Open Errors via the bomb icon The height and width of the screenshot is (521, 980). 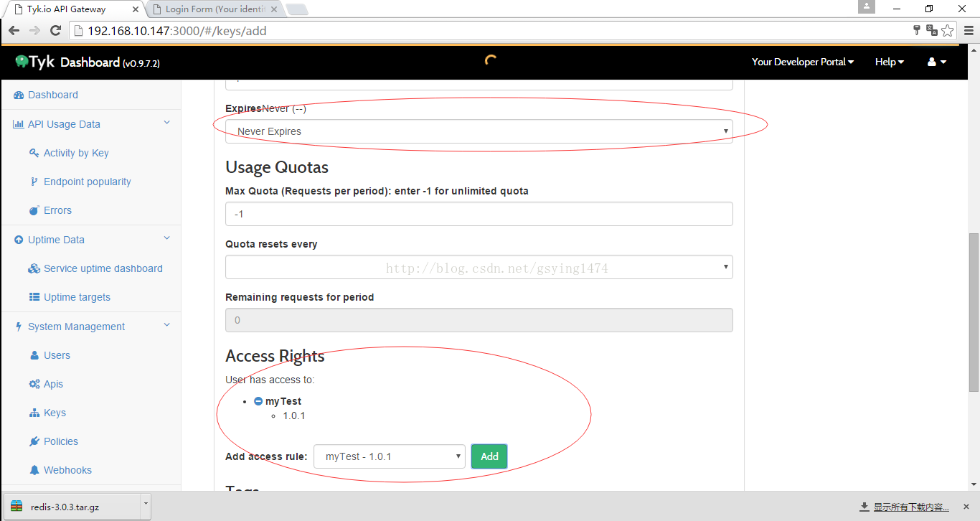click(34, 210)
